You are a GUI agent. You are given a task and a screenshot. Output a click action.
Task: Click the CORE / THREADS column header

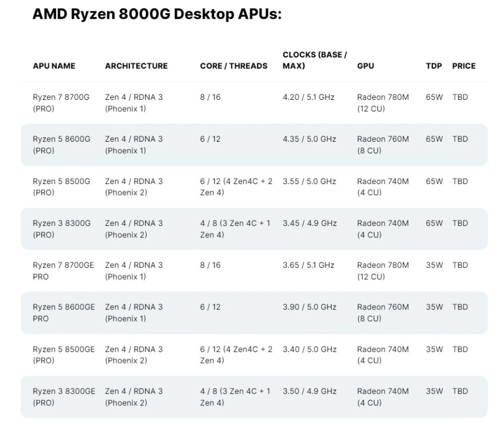[233, 66]
